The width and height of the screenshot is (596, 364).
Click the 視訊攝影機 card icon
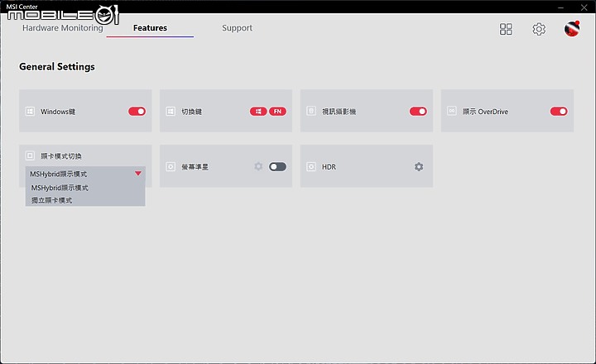[311, 111]
